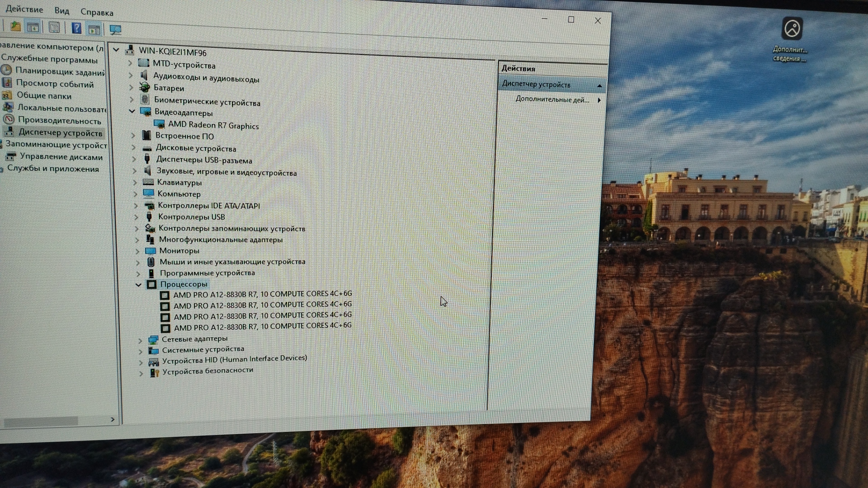868x488 pixels.
Task: Open the Вид menu
Action: pyautogui.click(x=61, y=10)
